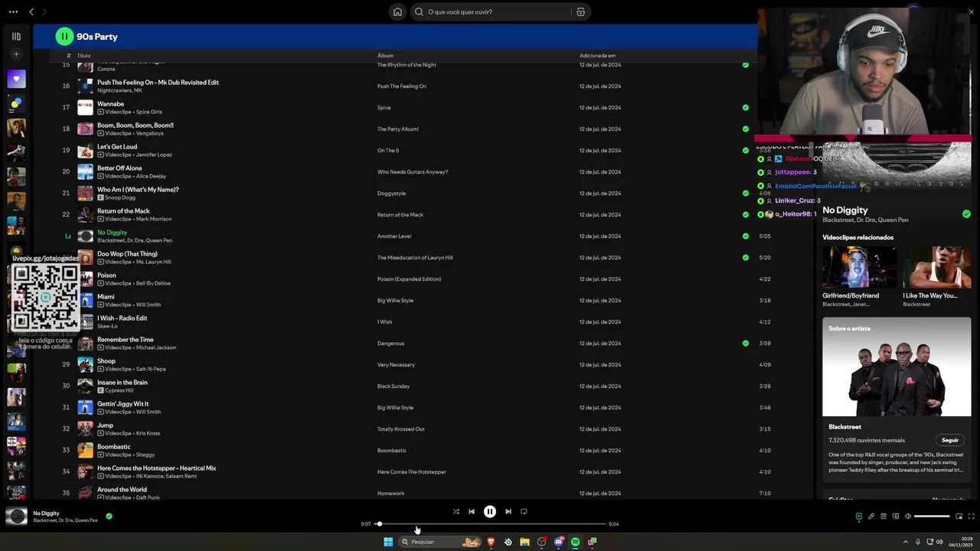Viewport: 980px width, 551px height.
Task: Pause playback using the white center button
Action: pyautogui.click(x=490, y=512)
